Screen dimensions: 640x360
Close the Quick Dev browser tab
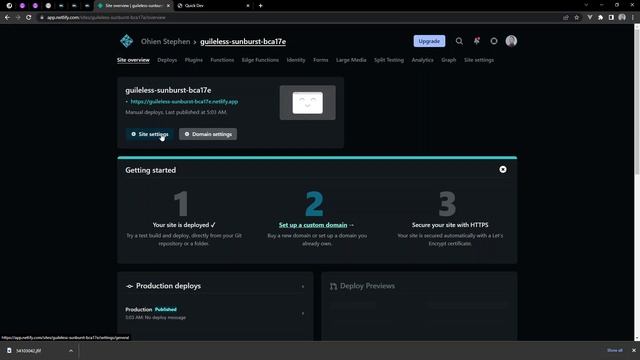click(x=248, y=6)
